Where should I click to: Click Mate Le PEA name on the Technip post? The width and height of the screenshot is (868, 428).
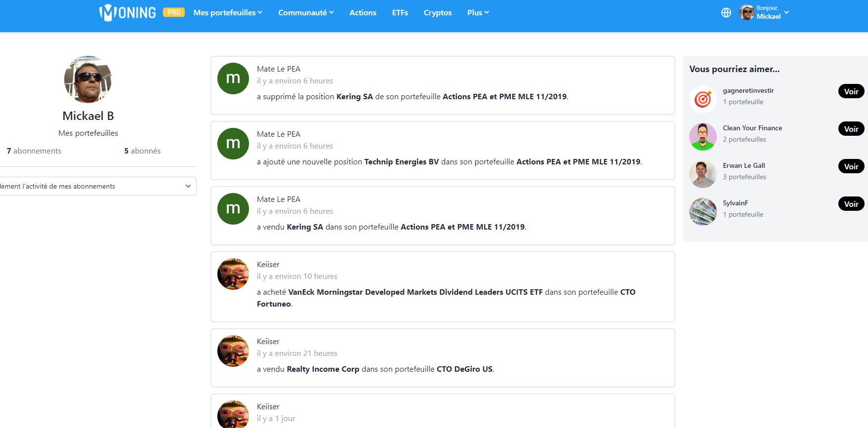pos(279,134)
